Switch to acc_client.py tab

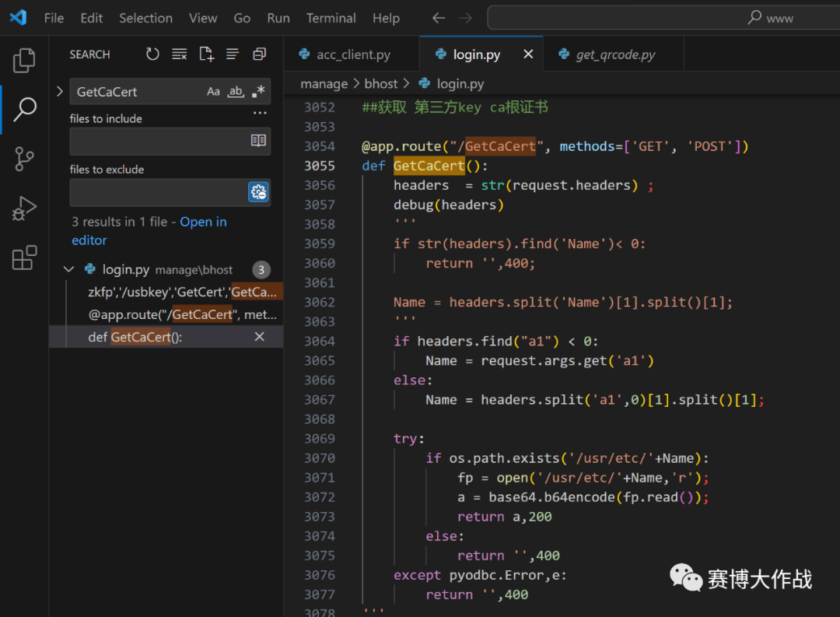[352, 54]
